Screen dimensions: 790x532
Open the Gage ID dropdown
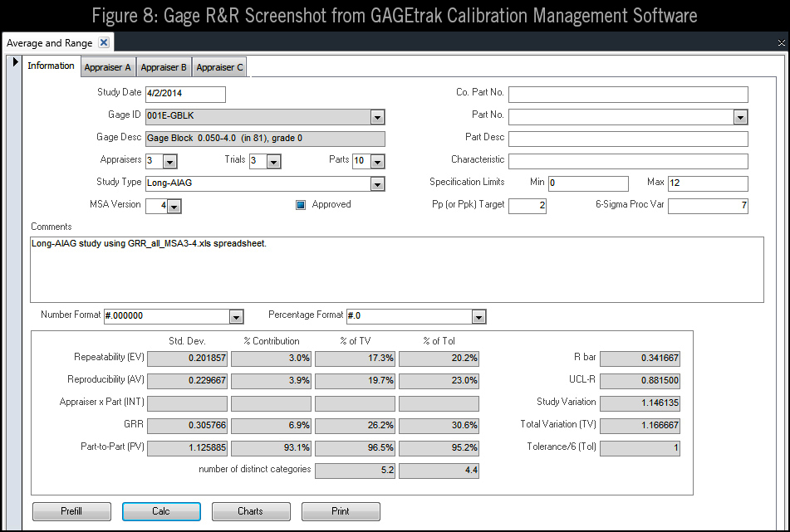(378, 116)
